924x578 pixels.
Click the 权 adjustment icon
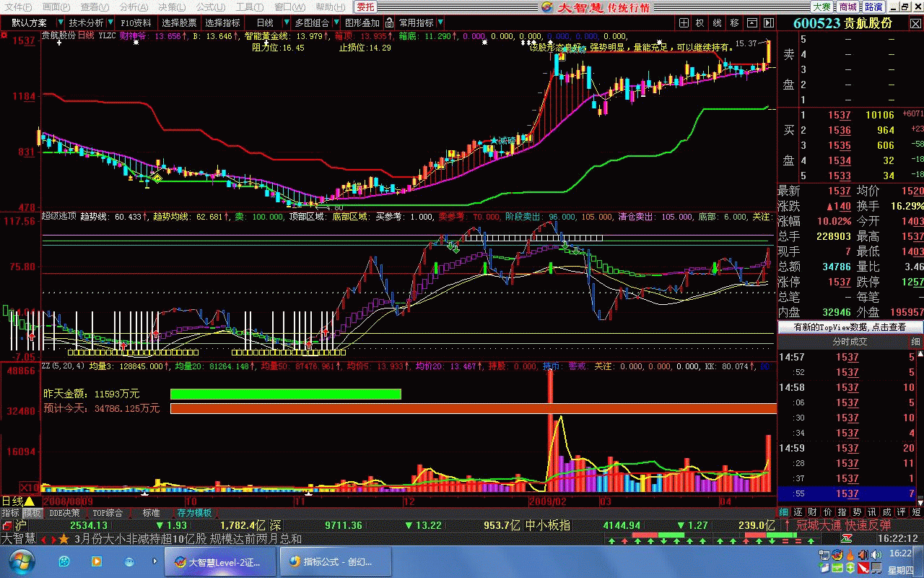tap(699, 23)
